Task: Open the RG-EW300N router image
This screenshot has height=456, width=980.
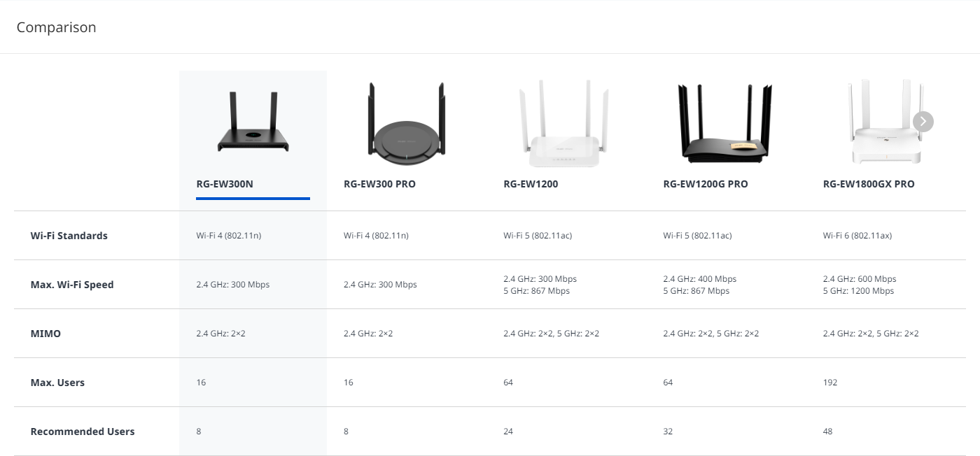Action: (253, 122)
